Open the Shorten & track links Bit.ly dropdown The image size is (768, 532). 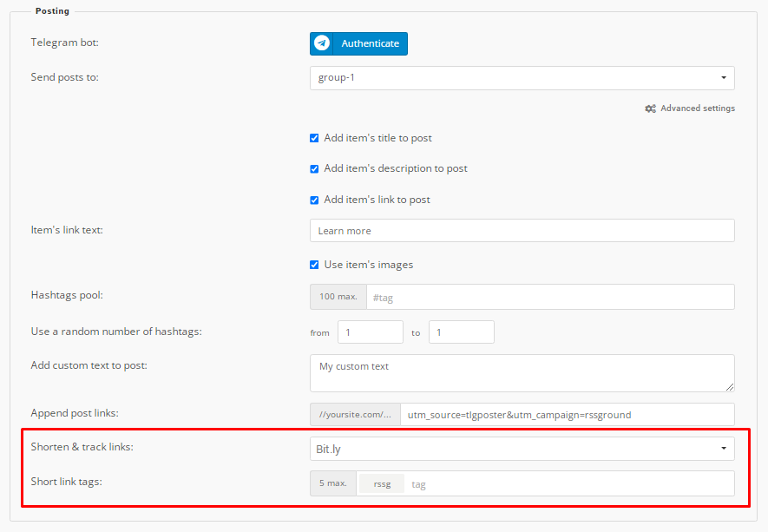(x=522, y=449)
